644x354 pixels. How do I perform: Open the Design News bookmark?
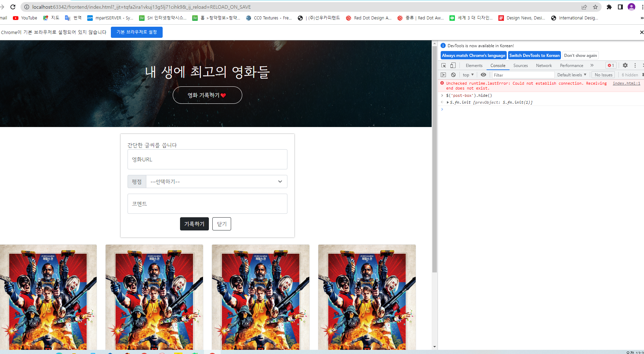pos(522,18)
